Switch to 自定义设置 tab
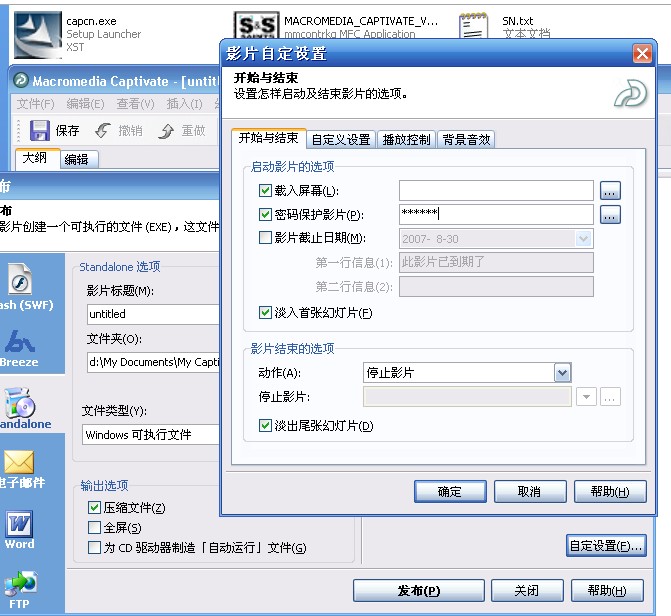The height and width of the screenshot is (616, 671). pyautogui.click(x=341, y=140)
